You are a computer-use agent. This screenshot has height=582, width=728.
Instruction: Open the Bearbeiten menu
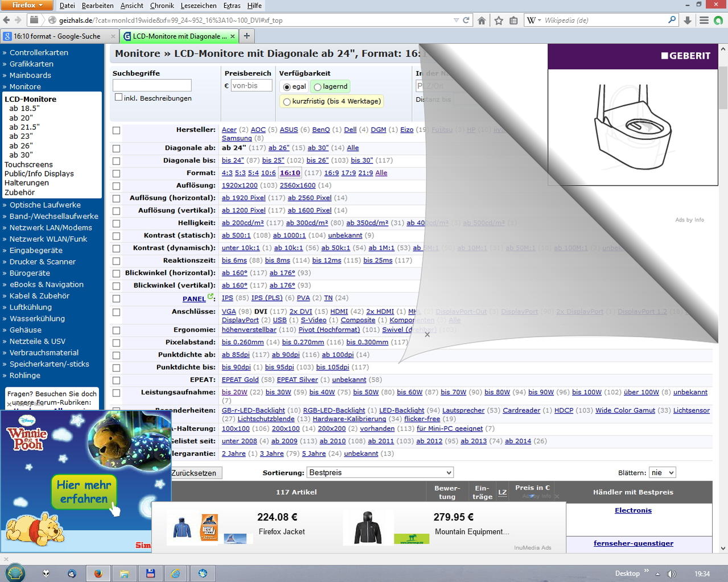(x=97, y=5)
